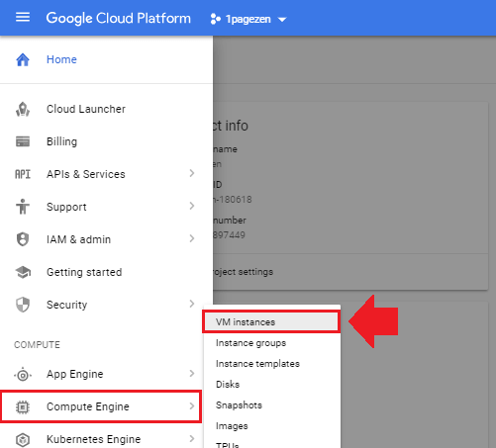
Task: Open APIs & Services label
Action: pos(86,174)
